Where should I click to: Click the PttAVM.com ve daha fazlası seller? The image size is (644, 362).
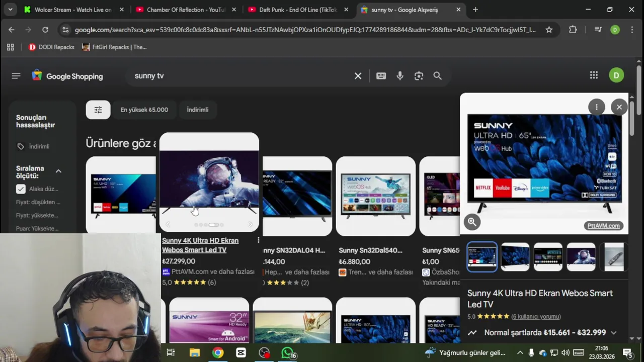pyautogui.click(x=208, y=271)
